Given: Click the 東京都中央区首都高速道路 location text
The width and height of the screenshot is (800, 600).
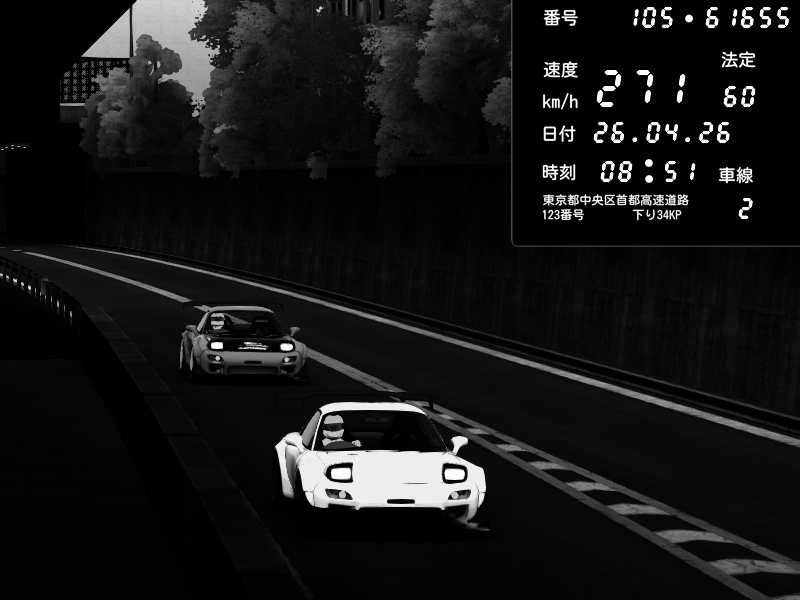Looking at the screenshot, I should 615,200.
